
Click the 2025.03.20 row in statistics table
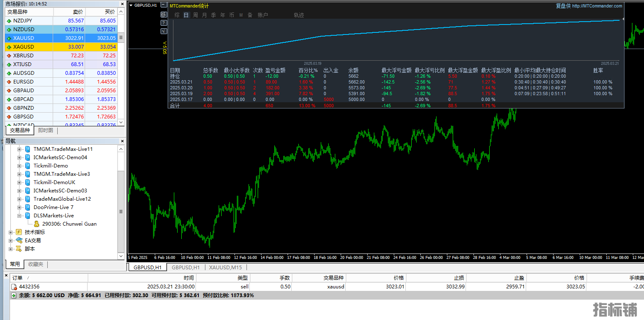(x=396, y=88)
